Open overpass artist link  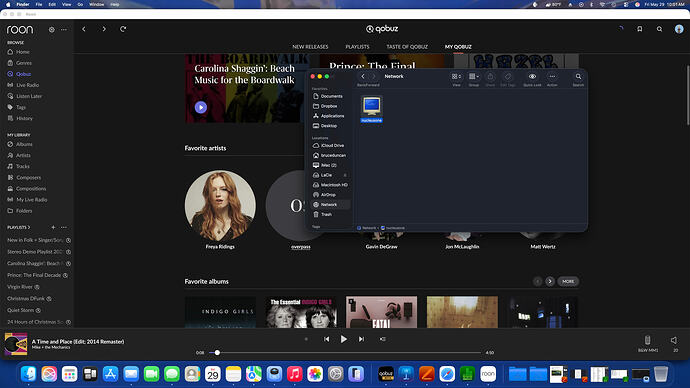coord(301,247)
